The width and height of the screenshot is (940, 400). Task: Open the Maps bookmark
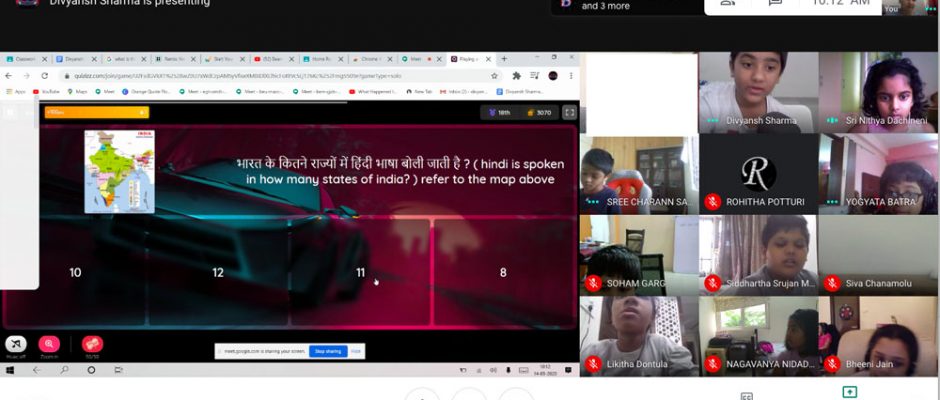pyautogui.click(x=77, y=92)
